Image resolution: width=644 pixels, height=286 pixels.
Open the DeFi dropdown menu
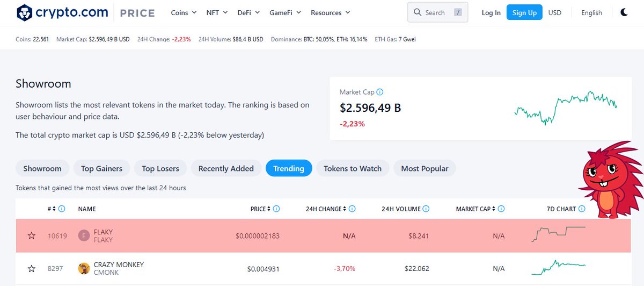[248, 12]
